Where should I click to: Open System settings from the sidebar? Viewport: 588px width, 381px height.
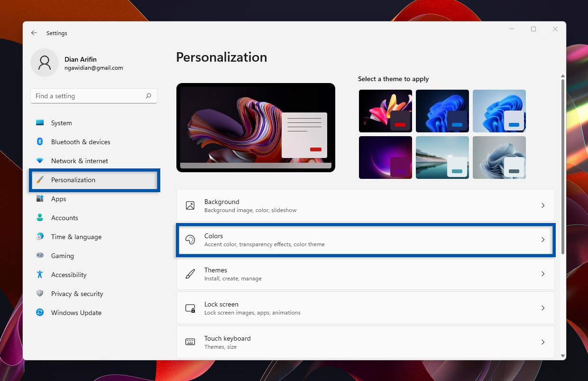click(x=61, y=123)
